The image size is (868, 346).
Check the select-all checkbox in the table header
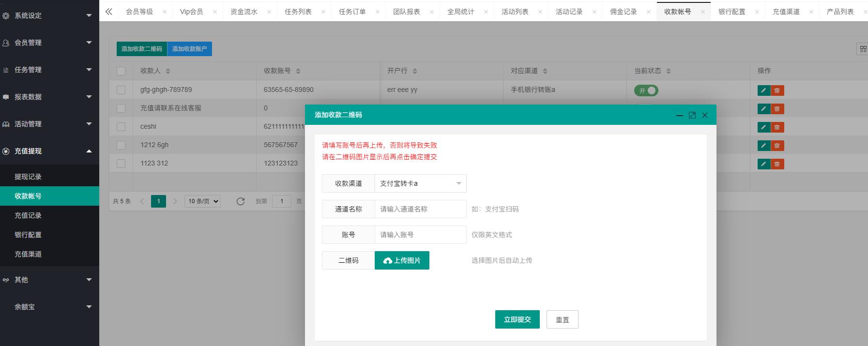121,71
